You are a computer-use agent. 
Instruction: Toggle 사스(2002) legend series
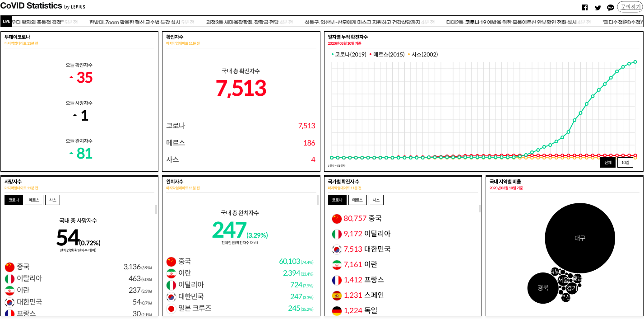click(423, 55)
